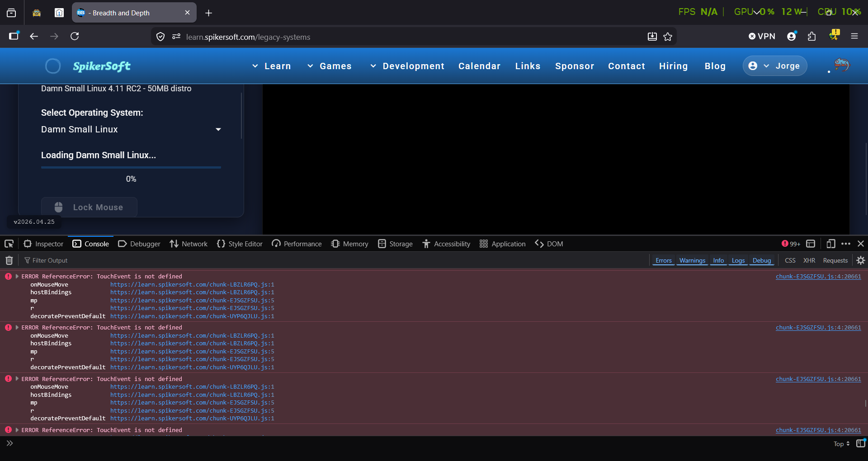This screenshot has width=868, height=461.
Task: Expand the Learn menu
Action: pyautogui.click(x=271, y=66)
